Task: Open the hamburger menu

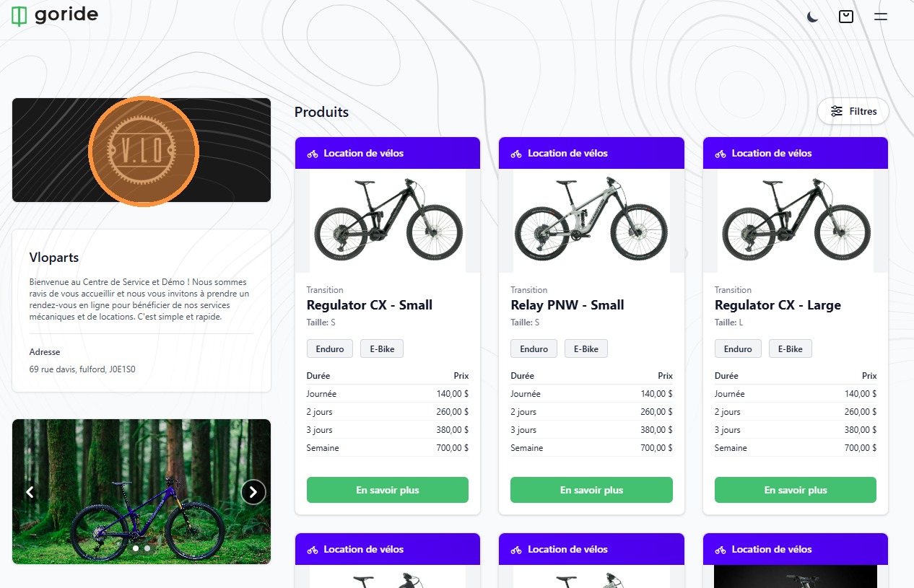Action: pyautogui.click(x=880, y=17)
